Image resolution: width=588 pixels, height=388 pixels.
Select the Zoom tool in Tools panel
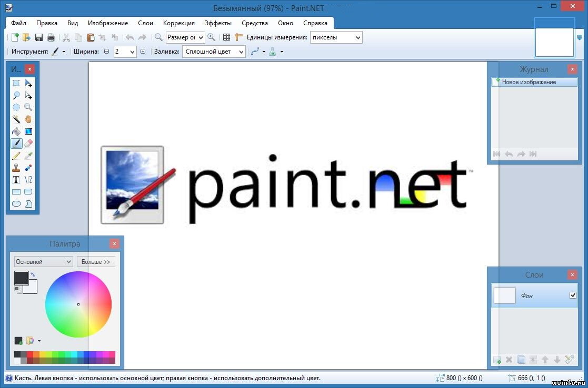28,107
